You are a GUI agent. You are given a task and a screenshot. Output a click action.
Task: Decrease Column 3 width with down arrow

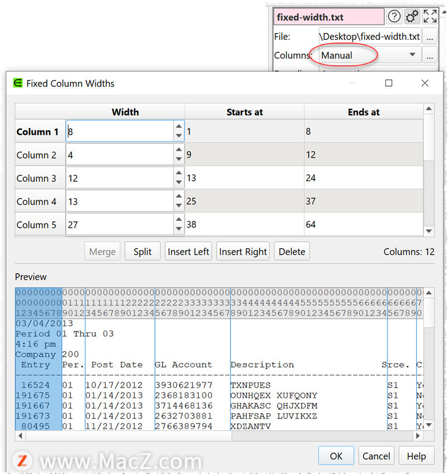point(179,182)
